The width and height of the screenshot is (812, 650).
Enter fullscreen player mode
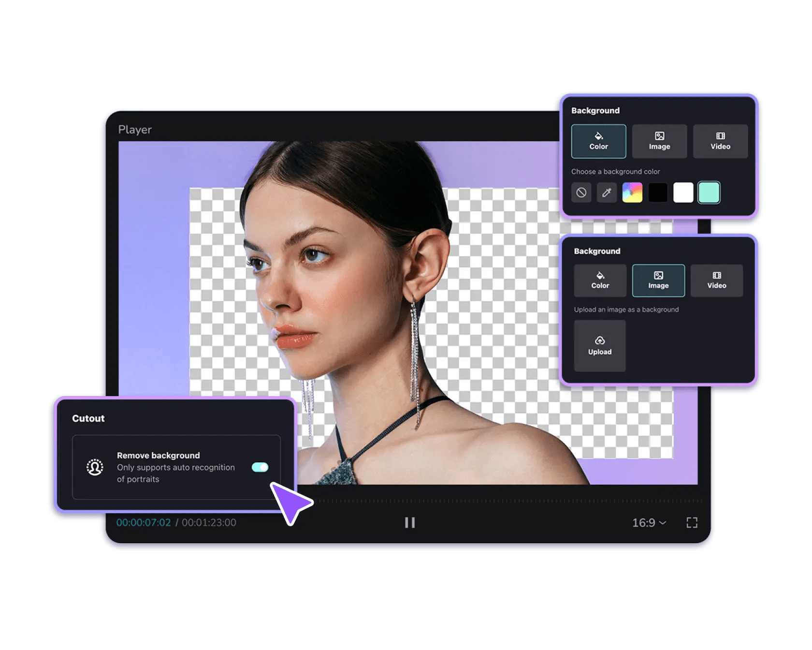692,522
